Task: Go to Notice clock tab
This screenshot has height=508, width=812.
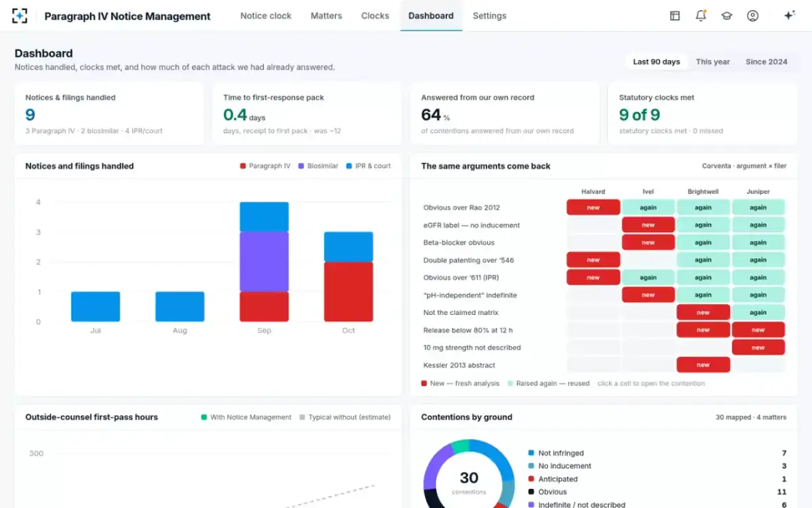Action: (266, 16)
